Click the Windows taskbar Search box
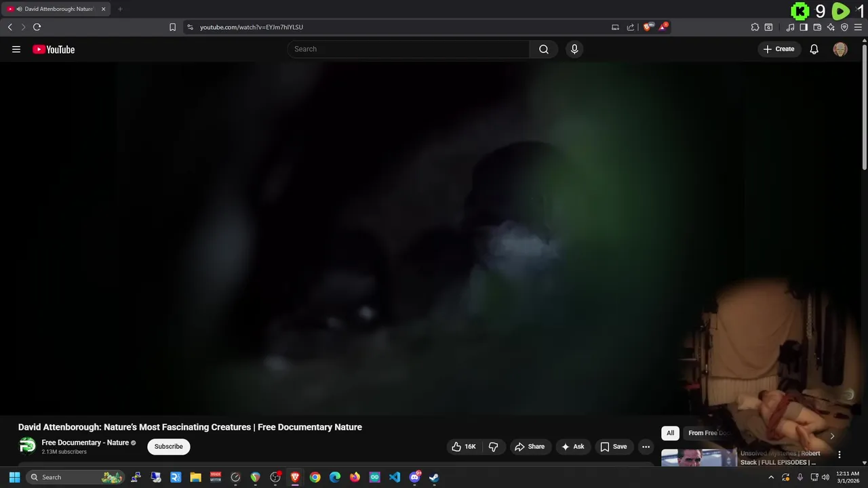Image resolution: width=868 pixels, height=488 pixels. pos(76,477)
